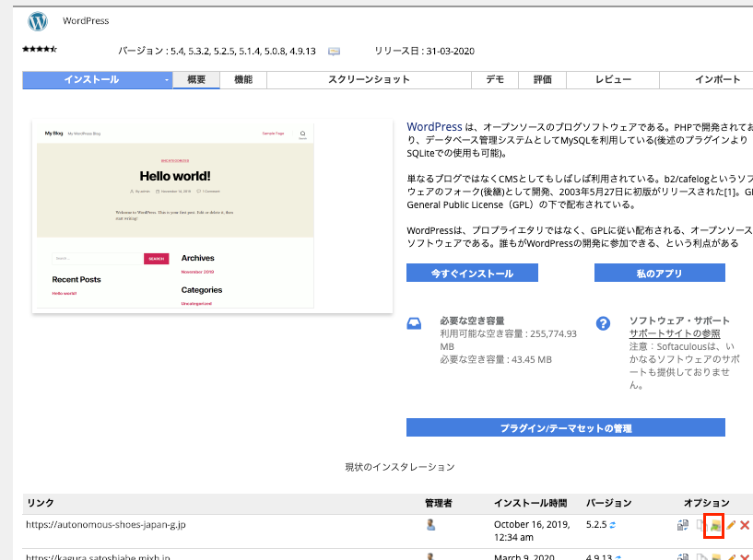This screenshot has height=560, width=753.
Task: Click red X remove icon for autonomous-shoes-japan-g.jp
Action: tap(745, 525)
